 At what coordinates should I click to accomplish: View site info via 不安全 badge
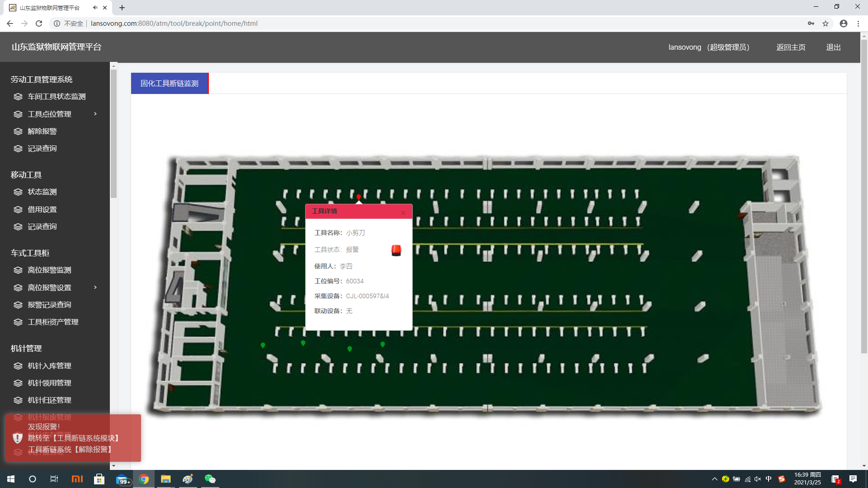(x=69, y=23)
